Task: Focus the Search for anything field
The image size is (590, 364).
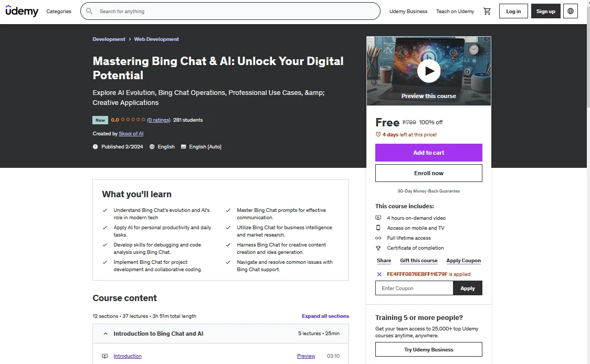Action: pyautogui.click(x=230, y=12)
